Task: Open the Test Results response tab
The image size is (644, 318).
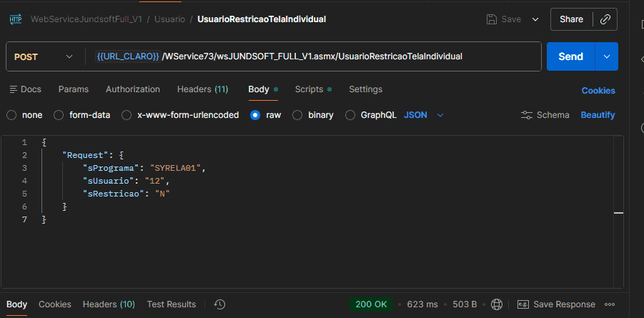Action: pos(172,304)
